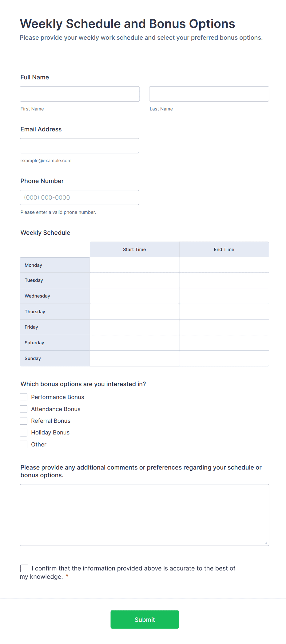
Task: Click Monday's End Time cell
Action: tap(224, 265)
